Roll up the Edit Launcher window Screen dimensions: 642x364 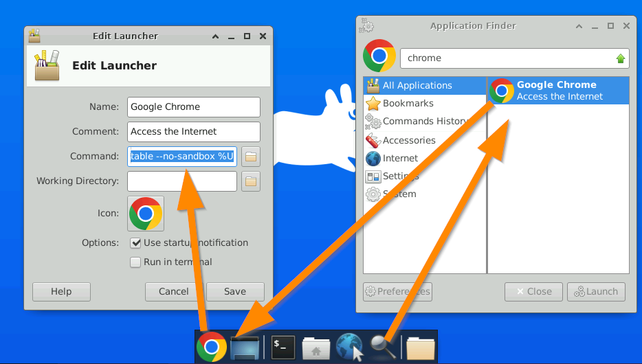coord(215,36)
